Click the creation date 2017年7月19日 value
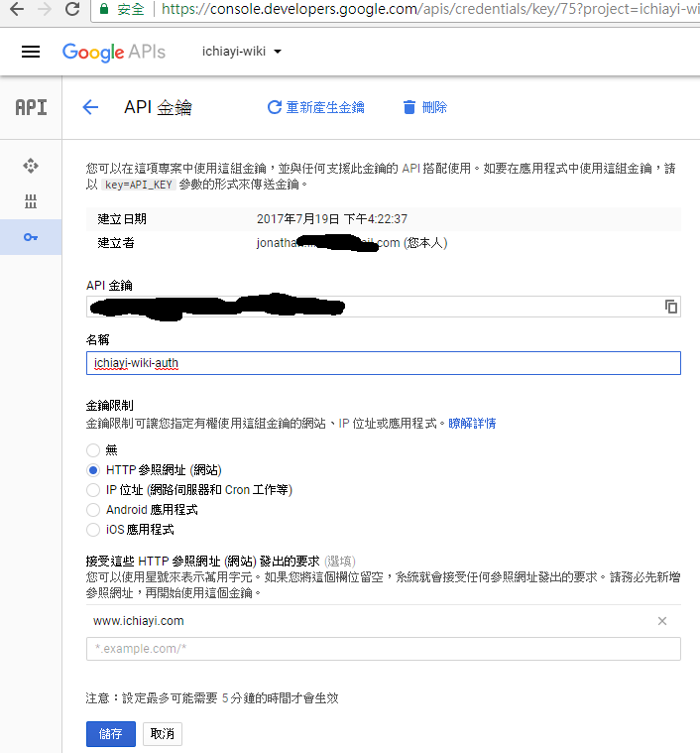The image size is (700, 753). pyautogui.click(x=332, y=219)
